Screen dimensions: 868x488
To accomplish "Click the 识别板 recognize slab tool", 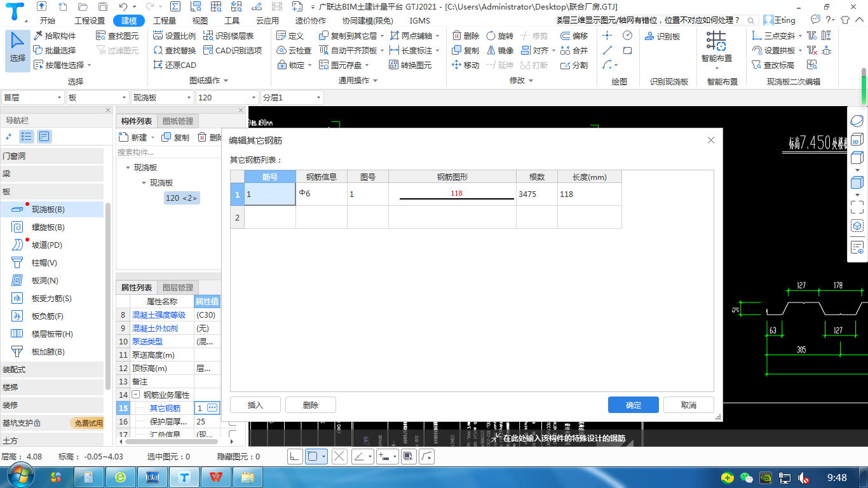I will (x=662, y=36).
